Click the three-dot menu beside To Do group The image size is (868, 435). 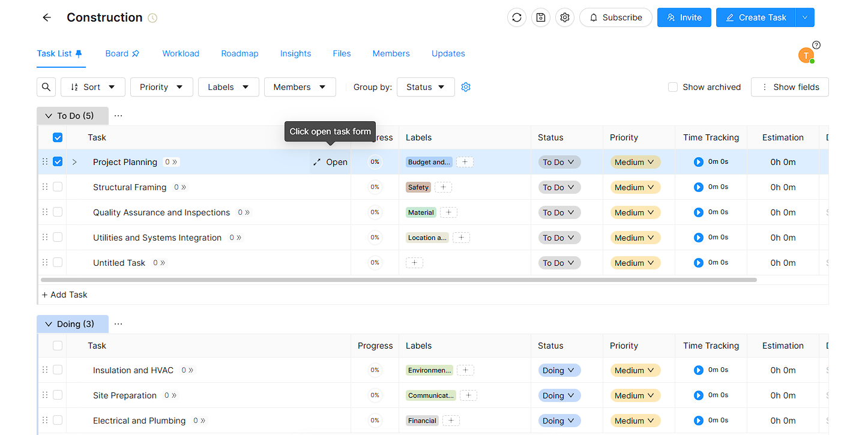pyautogui.click(x=118, y=116)
